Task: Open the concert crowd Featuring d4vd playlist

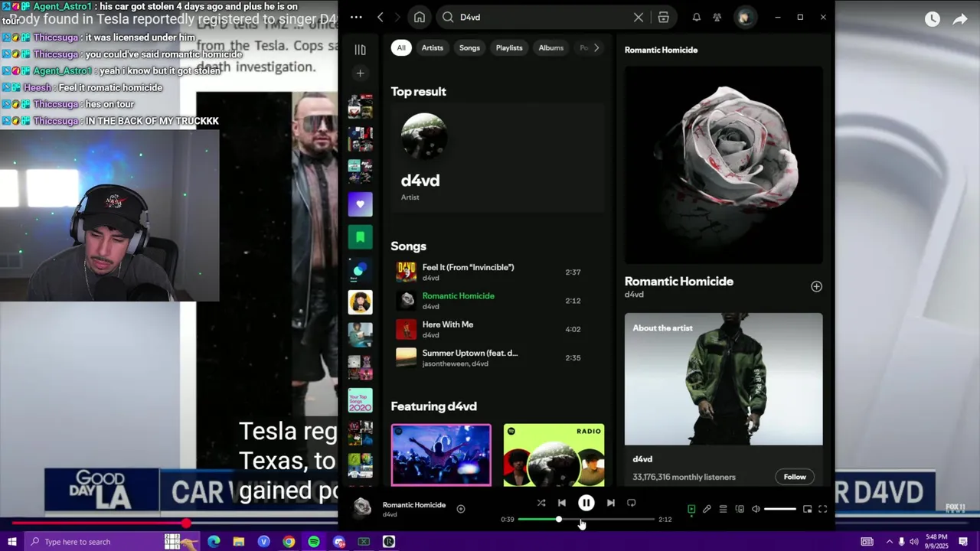Action: pos(441,455)
